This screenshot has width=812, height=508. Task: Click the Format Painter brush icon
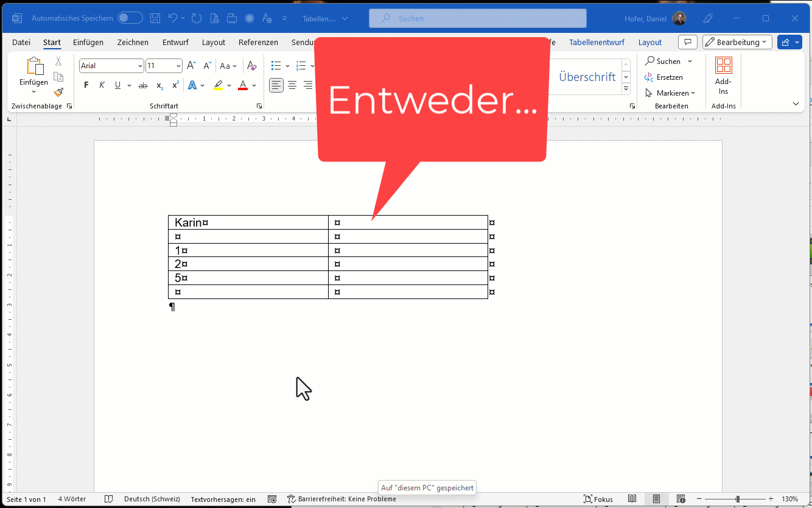58,93
